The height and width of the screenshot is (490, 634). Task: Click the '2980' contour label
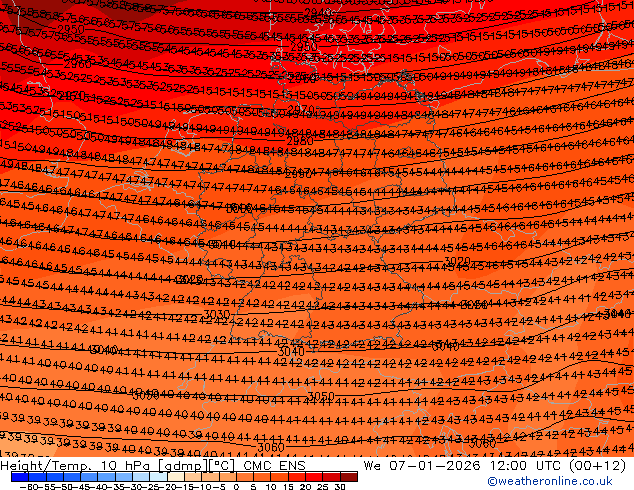(300, 141)
